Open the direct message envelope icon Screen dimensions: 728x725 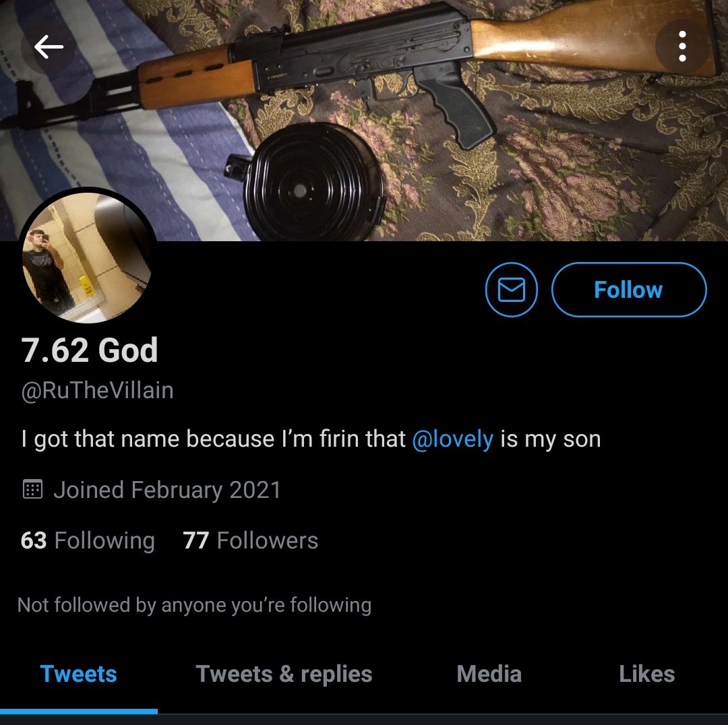(x=511, y=290)
